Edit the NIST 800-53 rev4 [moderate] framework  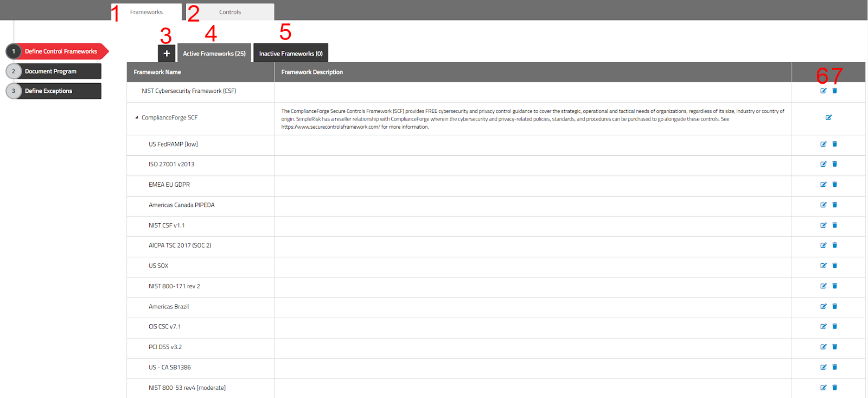pyautogui.click(x=823, y=387)
